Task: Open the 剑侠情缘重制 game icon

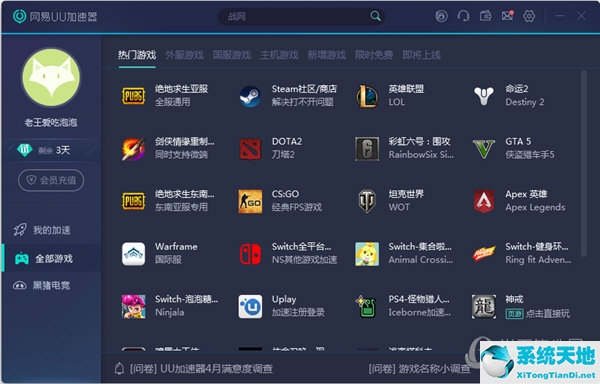Action: pyautogui.click(x=134, y=148)
